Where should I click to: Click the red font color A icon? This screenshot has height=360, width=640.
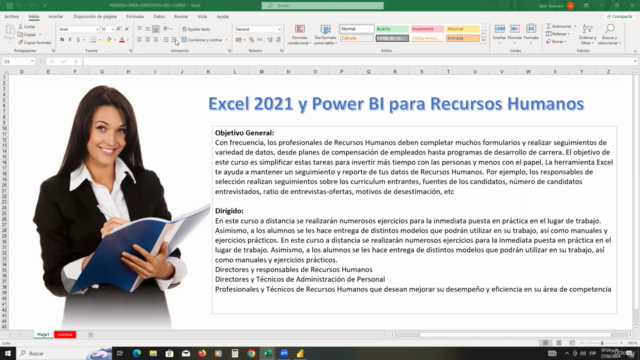pyautogui.click(x=122, y=40)
